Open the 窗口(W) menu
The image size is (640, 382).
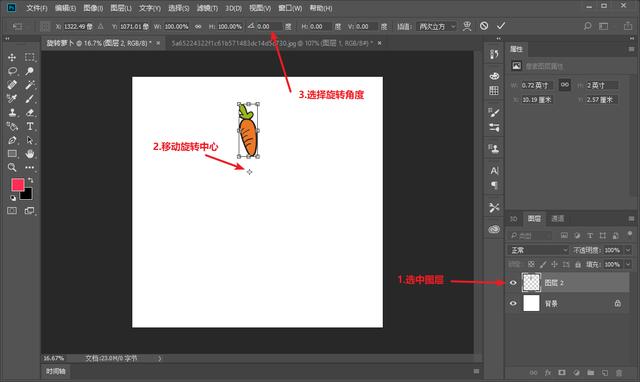click(x=290, y=8)
